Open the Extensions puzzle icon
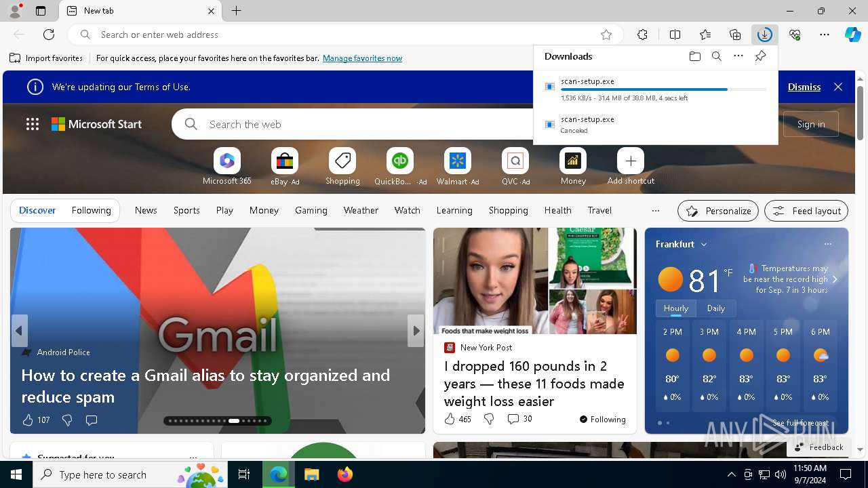868x488 pixels. pos(642,35)
